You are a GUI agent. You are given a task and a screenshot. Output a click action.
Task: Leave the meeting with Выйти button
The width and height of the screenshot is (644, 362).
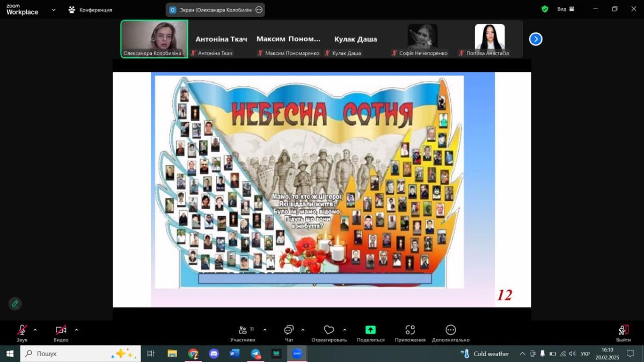623,333
